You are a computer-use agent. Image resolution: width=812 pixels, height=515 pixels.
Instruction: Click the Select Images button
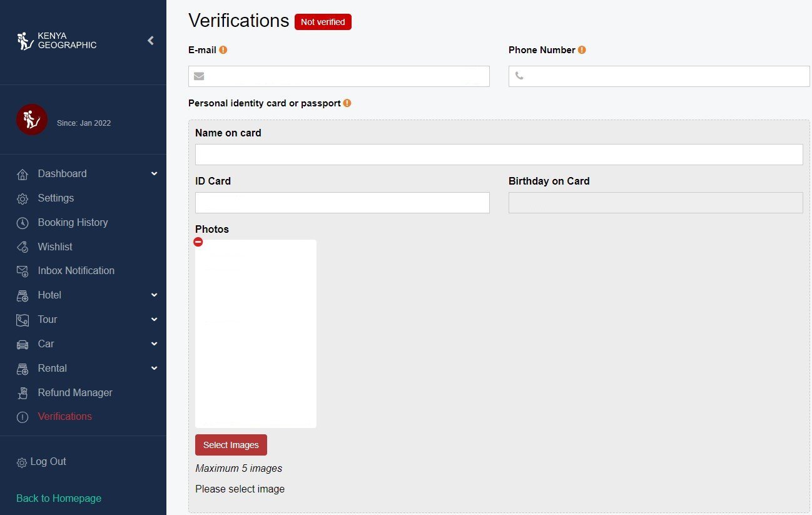pyautogui.click(x=231, y=445)
